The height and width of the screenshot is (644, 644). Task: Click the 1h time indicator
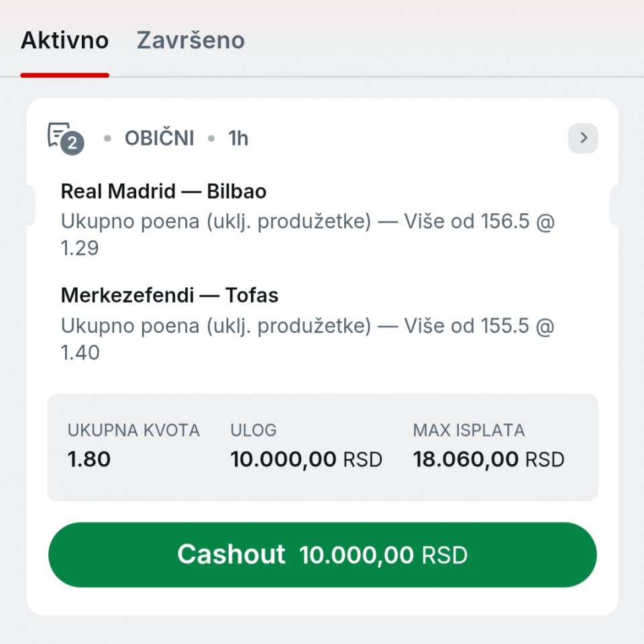[x=238, y=138]
